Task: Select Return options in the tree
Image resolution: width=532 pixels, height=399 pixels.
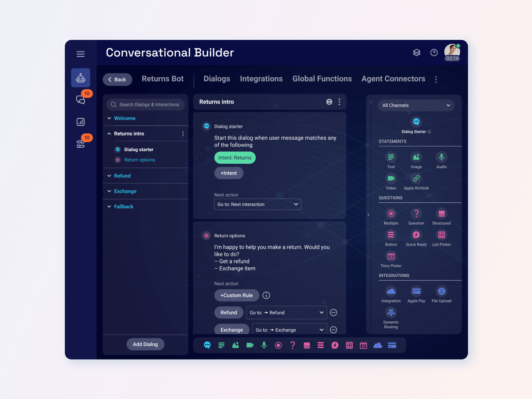Action: coord(140,160)
